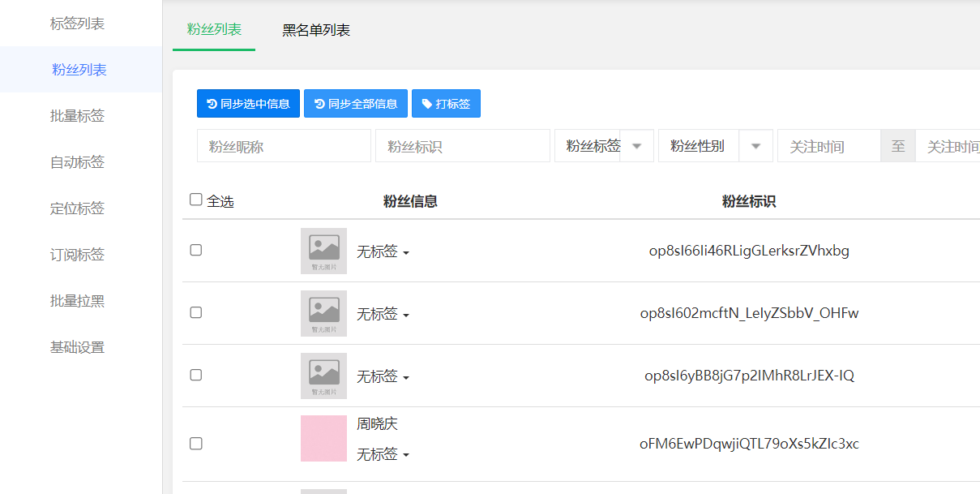Click sync icon on 同步全部信息 button
Viewport: 980px width, 494px height.
tap(319, 104)
